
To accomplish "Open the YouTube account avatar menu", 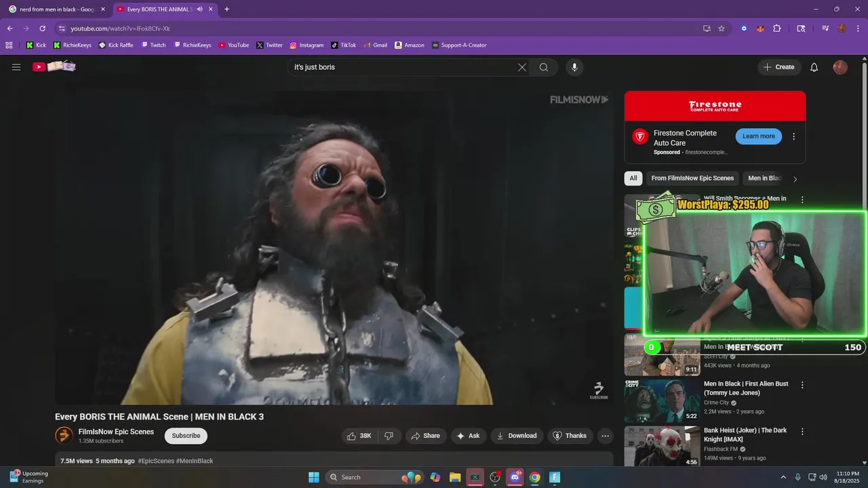I will 840,67.
